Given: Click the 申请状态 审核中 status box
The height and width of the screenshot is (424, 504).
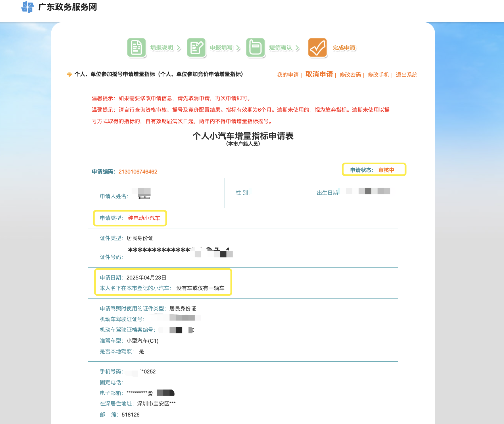Looking at the screenshot, I should [374, 170].
